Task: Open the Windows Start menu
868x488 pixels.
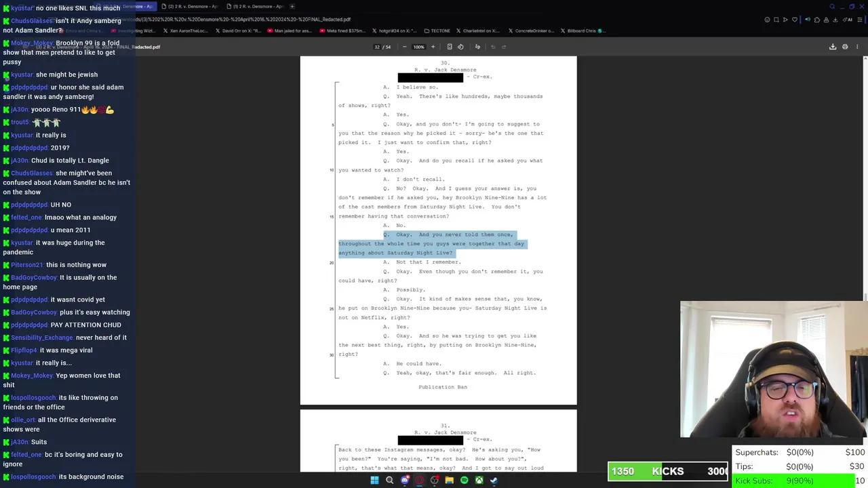Action: [374, 481]
